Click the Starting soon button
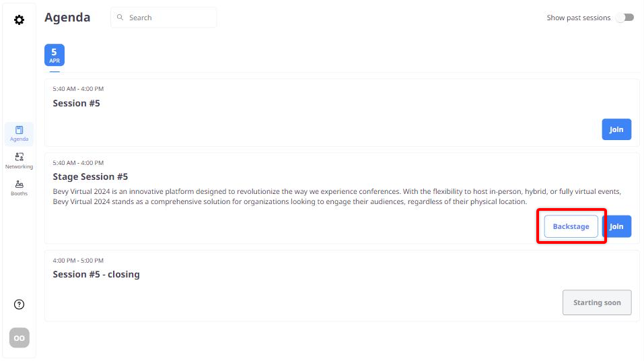Screen dimensions: 644x361 [x=596, y=302]
